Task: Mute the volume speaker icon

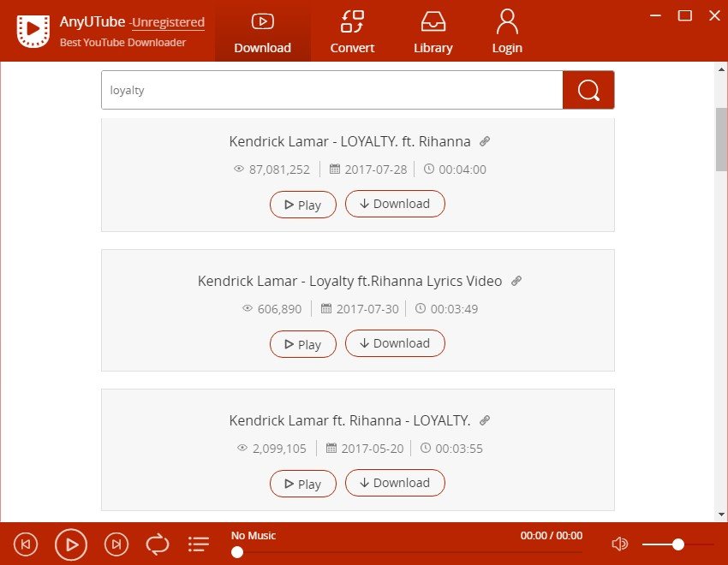Action: pos(620,544)
